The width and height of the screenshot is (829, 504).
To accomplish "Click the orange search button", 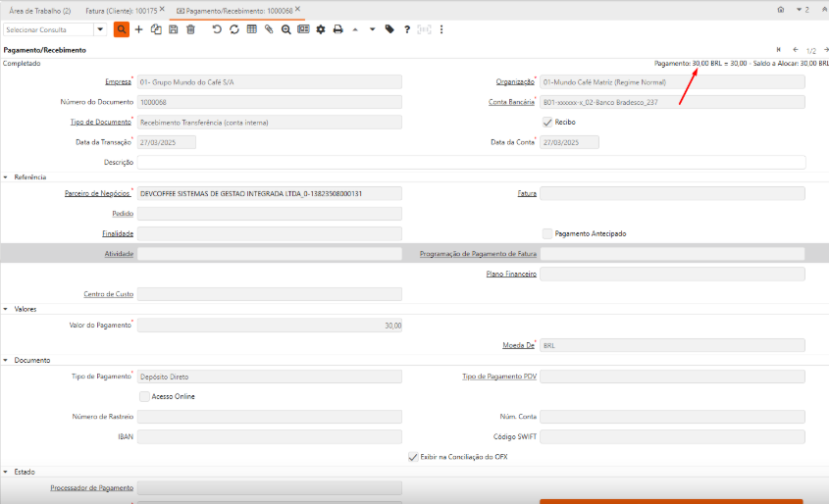I will [122, 29].
